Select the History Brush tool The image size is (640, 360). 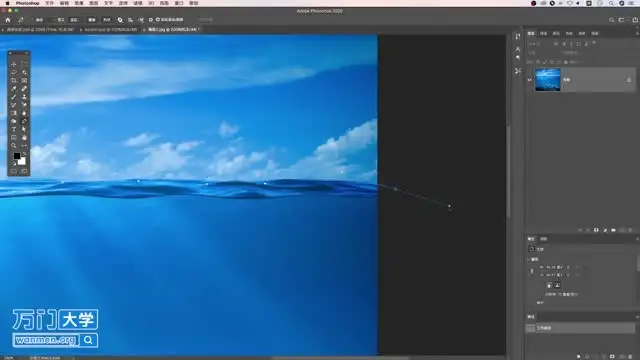tap(13, 105)
